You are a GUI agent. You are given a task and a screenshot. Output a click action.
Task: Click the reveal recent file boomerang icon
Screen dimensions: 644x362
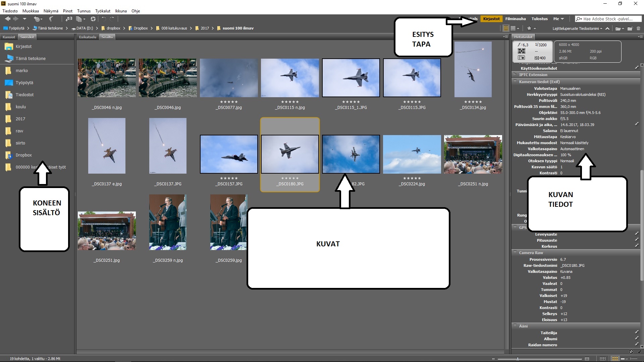click(51, 19)
